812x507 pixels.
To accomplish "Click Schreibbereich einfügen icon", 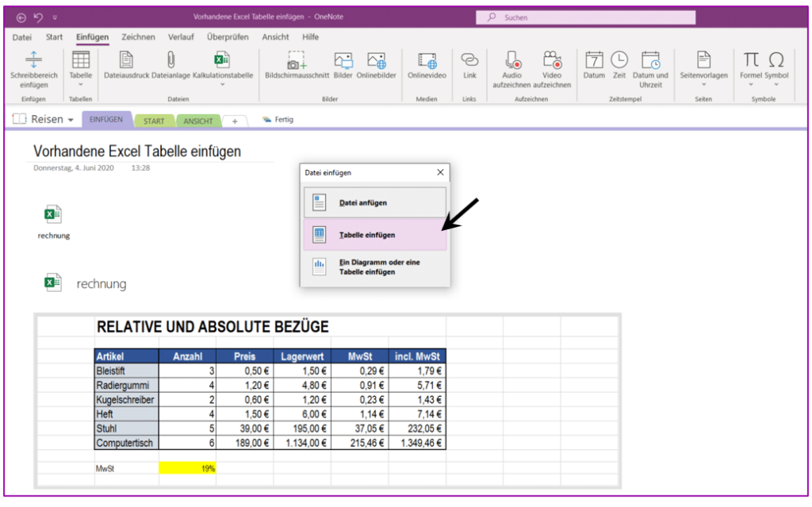I will (x=33, y=60).
